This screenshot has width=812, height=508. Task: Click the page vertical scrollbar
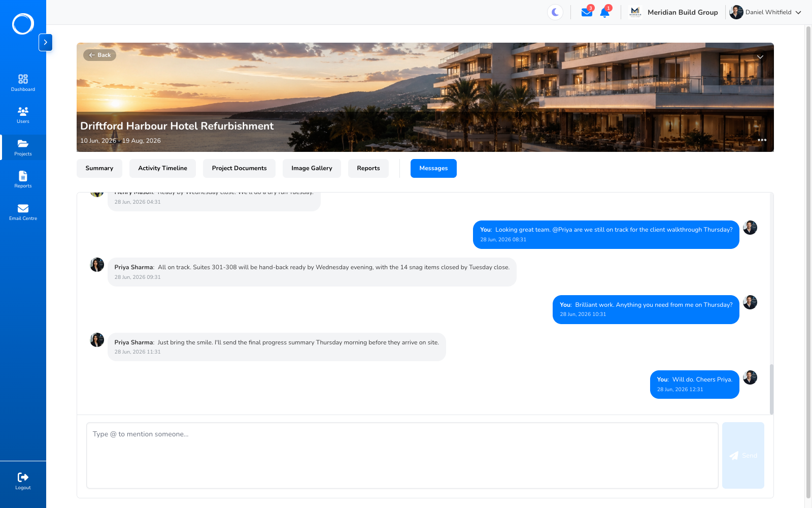(x=808, y=262)
